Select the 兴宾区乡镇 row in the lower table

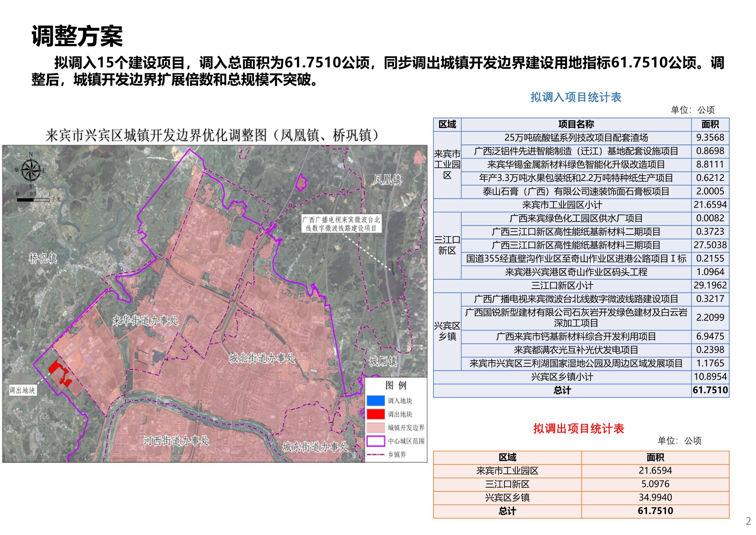tap(507, 497)
